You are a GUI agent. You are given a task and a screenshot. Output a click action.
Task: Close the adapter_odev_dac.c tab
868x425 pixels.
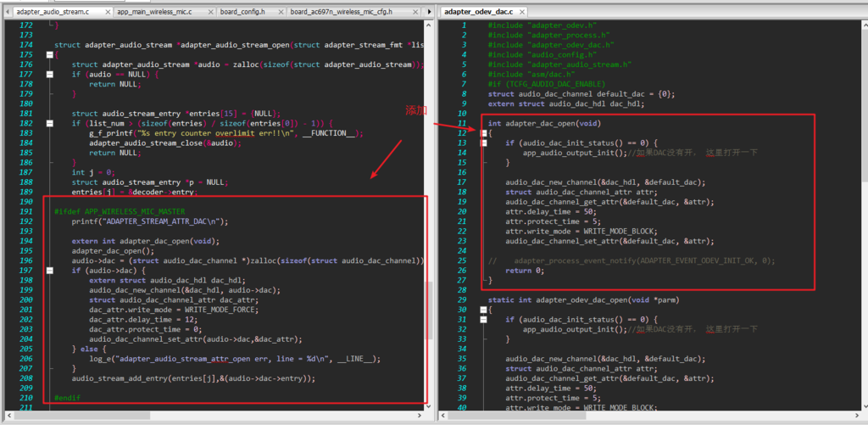[x=521, y=12]
